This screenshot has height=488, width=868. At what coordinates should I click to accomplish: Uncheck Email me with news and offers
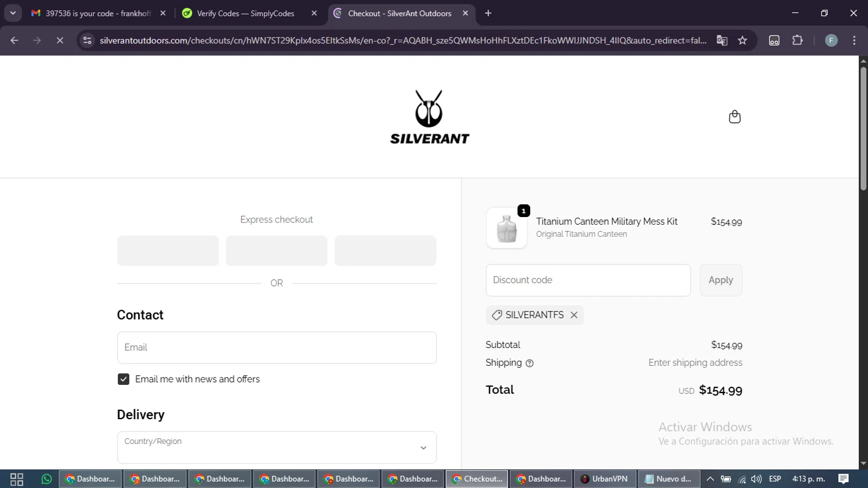pyautogui.click(x=123, y=379)
